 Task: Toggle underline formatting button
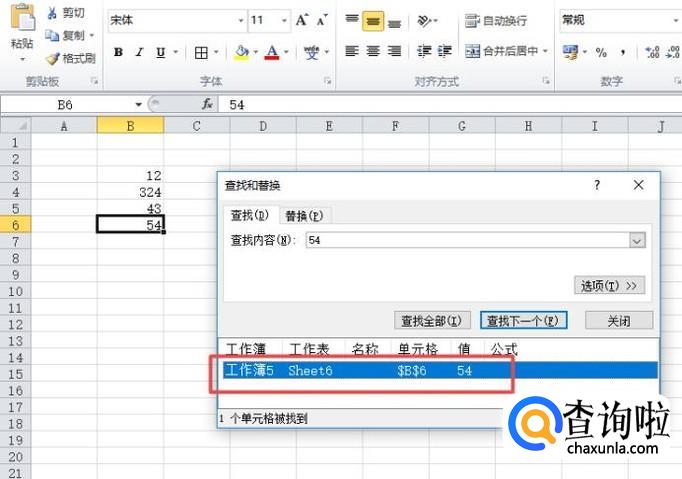[159, 53]
